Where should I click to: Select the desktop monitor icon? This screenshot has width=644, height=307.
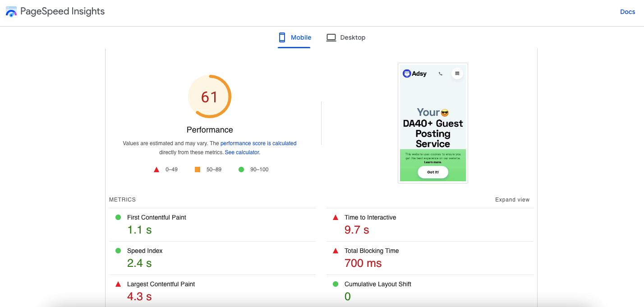331,37
